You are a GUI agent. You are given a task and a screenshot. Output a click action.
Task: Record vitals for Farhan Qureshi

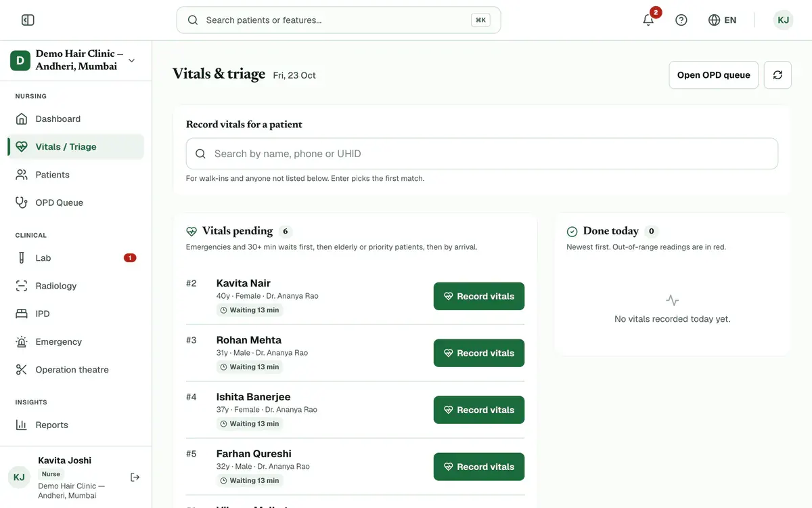click(479, 467)
